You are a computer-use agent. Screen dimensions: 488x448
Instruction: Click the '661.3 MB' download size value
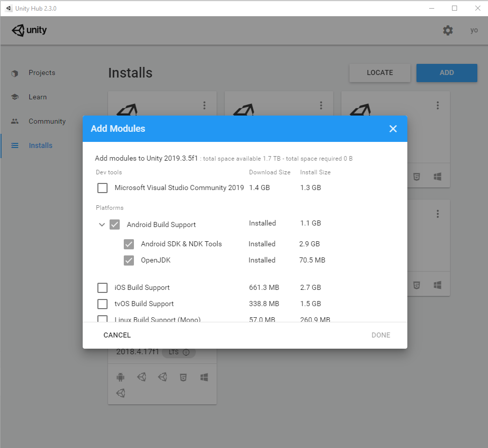pos(264,287)
